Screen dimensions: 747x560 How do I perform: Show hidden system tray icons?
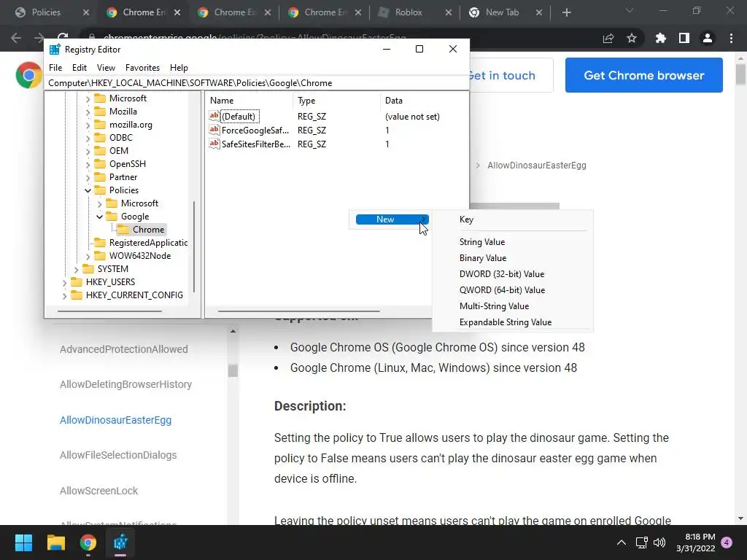pyautogui.click(x=622, y=542)
